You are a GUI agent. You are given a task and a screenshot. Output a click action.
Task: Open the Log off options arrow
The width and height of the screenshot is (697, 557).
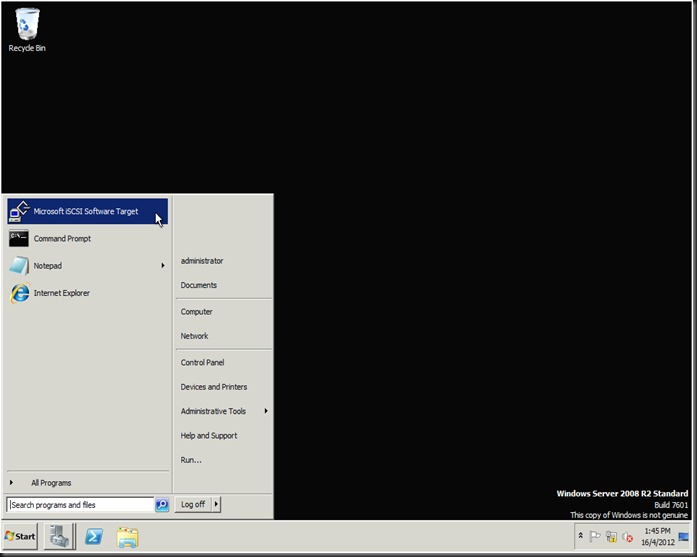pyautogui.click(x=216, y=504)
